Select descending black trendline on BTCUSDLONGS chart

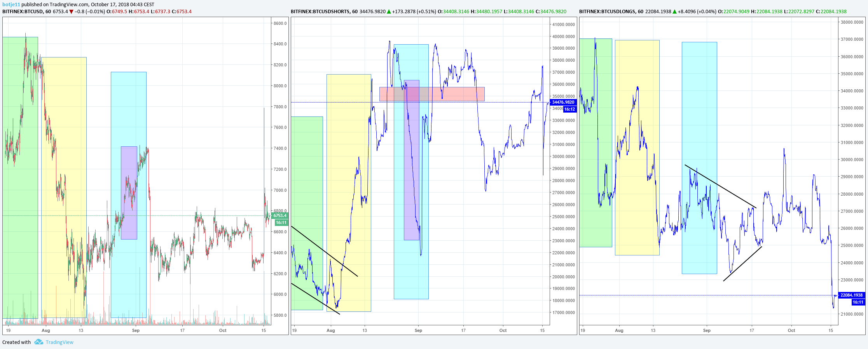click(x=721, y=186)
